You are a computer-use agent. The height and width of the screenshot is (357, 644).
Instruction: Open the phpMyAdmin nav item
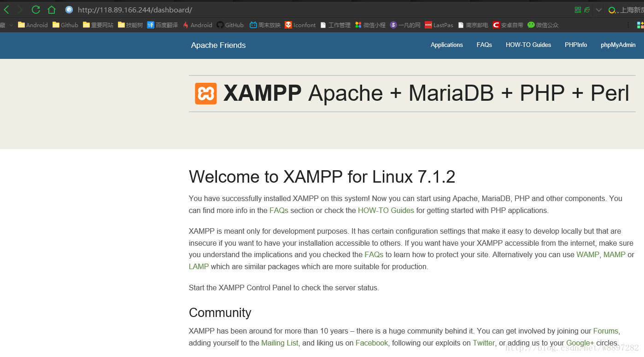(x=618, y=45)
